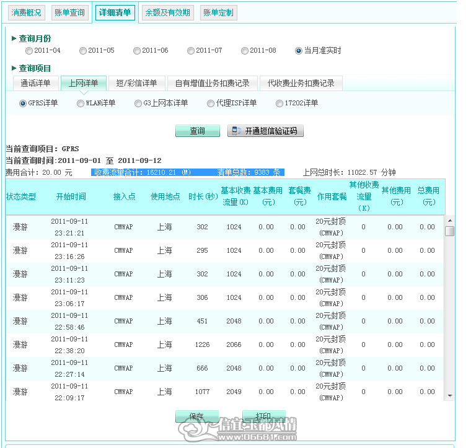Open the 余额及有效期 tab
The height and width of the screenshot is (448, 476).
(x=167, y=13)
